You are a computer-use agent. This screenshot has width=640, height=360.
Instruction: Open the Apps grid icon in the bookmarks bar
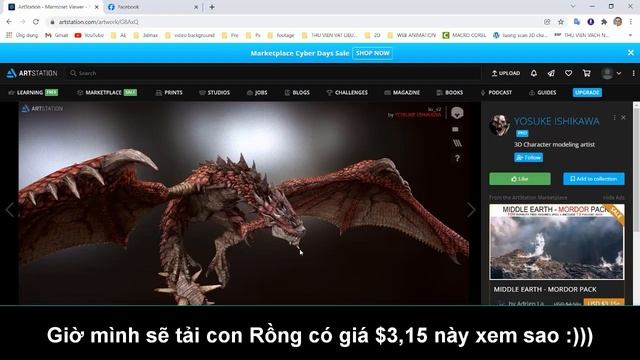tap(9, 36)
